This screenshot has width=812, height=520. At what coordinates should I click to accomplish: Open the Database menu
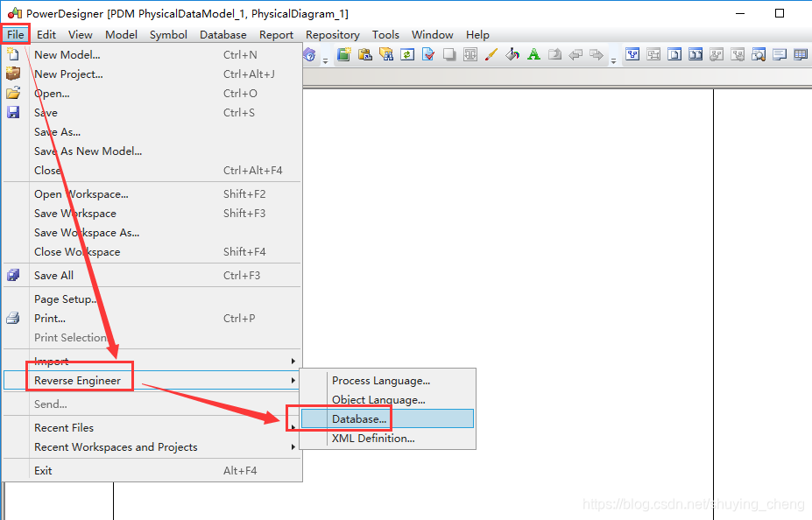pos(223,35)
